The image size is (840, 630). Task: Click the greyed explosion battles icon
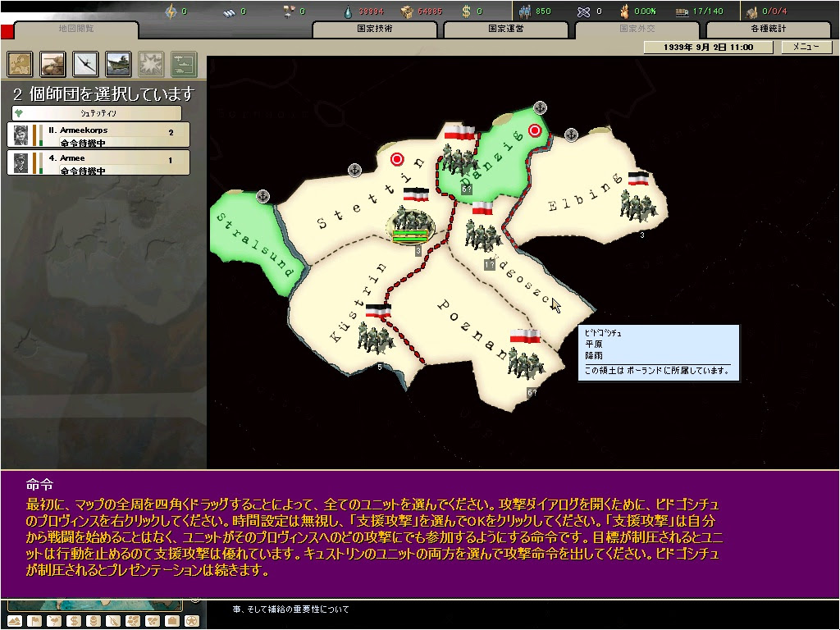[x=151, y=64]
